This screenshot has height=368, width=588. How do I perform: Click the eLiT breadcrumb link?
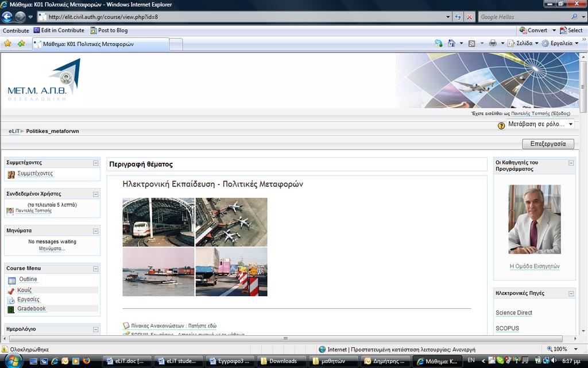(14, 132)
